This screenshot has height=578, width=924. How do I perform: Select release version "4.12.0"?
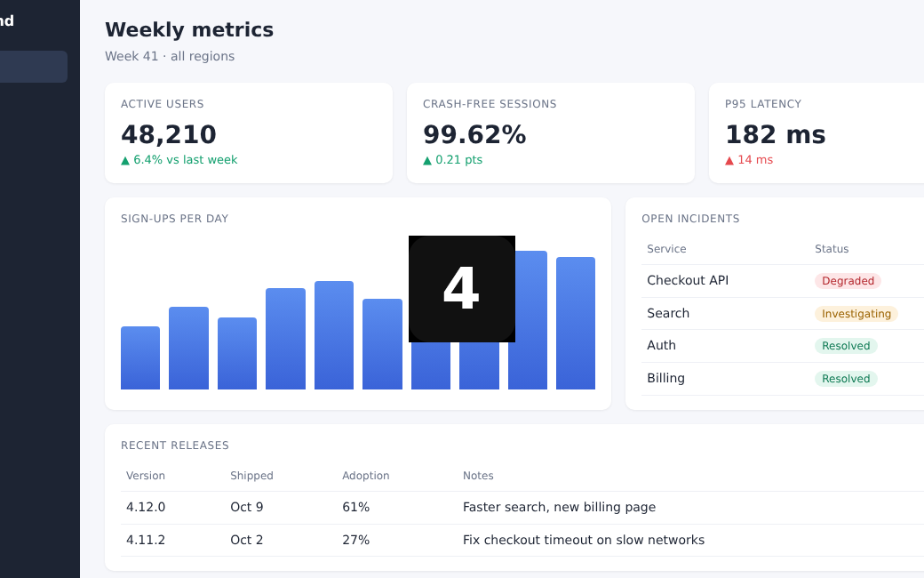pyautogui.click(x=146, y=507)
